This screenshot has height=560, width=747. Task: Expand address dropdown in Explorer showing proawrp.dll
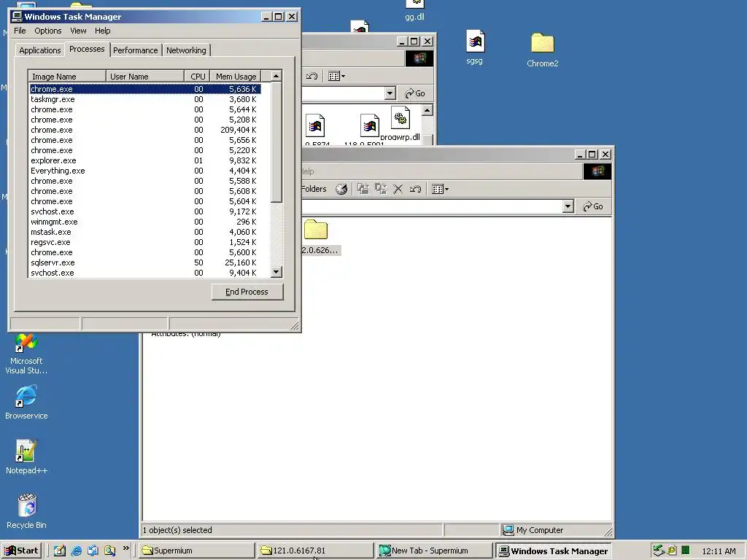(x=390, y=93)
